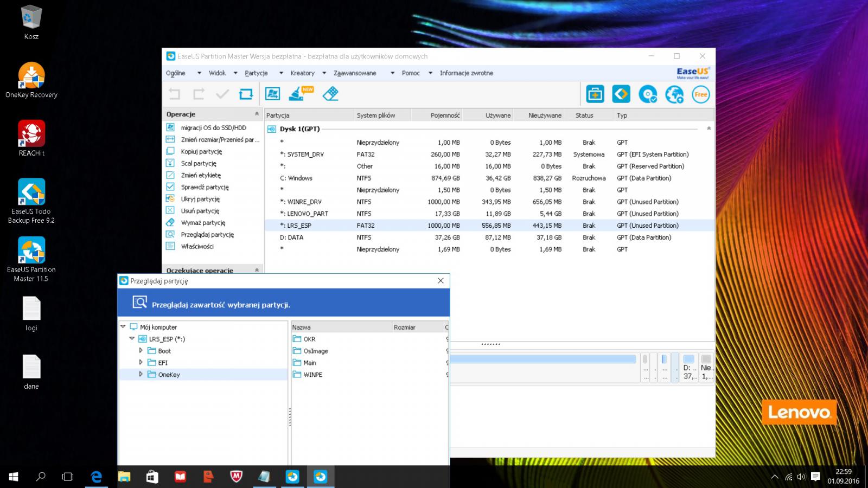The height and width of the screenshot is (488, 868).
Task: Select the C: Windows partition row
Action: tap(489, 178)
